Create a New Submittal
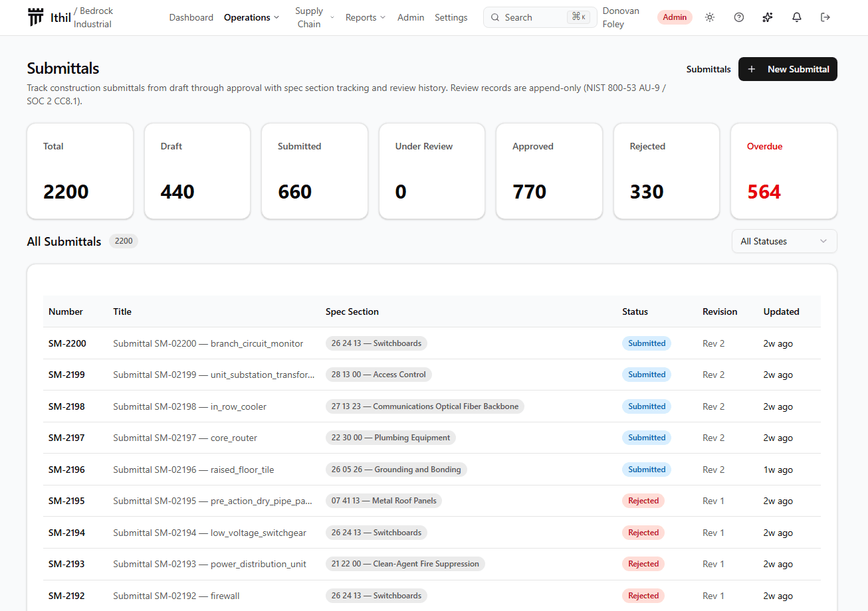 (788, 69)
